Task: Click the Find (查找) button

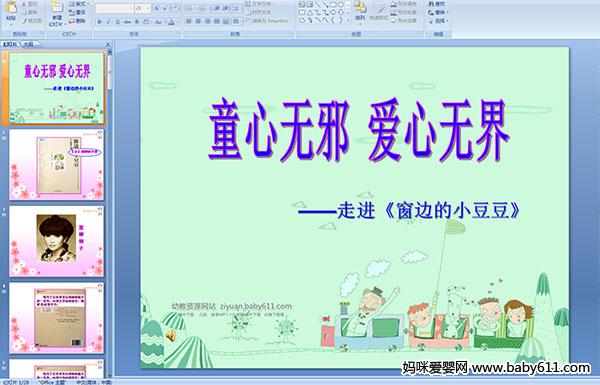Action: click(437, 4)
